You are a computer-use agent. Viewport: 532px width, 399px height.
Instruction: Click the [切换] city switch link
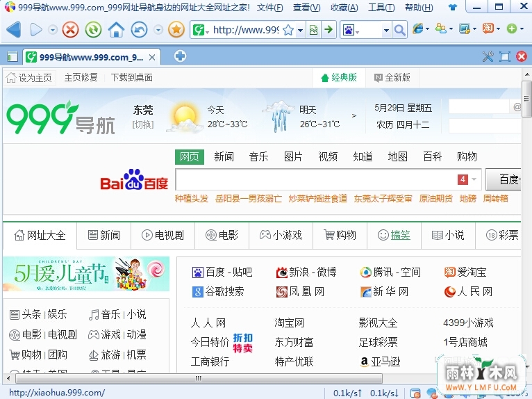tap(143, 124)
